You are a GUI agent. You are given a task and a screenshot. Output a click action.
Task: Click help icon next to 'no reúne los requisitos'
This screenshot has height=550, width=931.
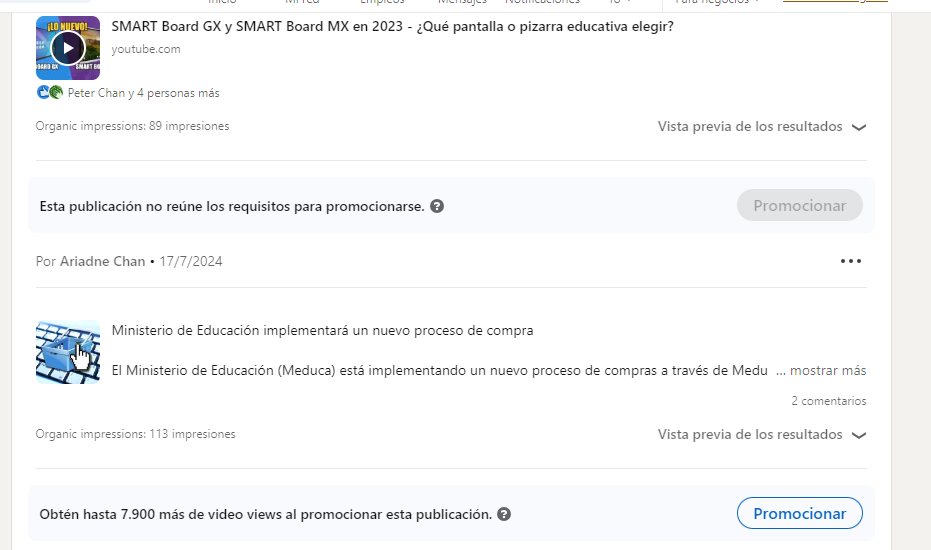click(437, 206)
